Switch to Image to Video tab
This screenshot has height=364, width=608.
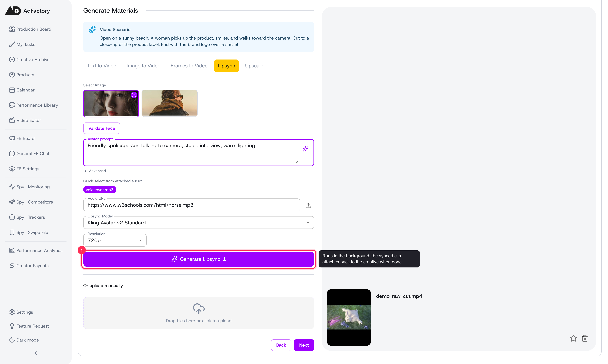click(x=143, y=66)
